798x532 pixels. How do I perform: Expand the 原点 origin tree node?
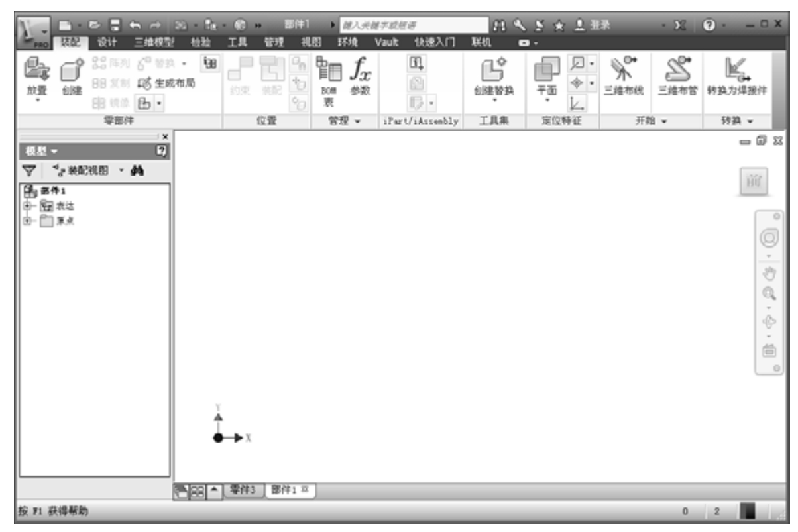(27, 221)
